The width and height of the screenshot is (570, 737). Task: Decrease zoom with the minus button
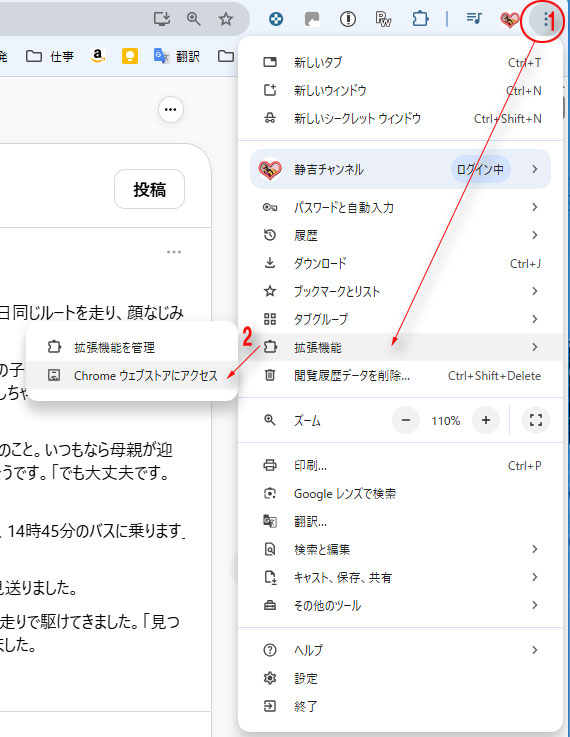pos(406,420)
